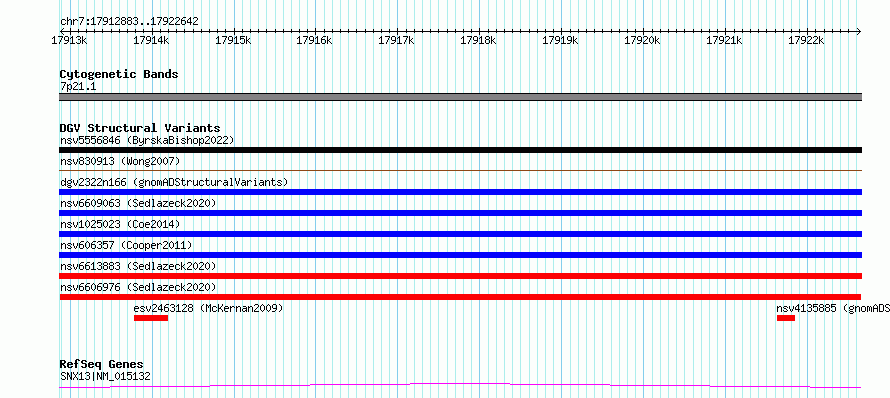Screen dimensions: 890x398
Task: Open nsv830913 (Wong2007) variant label
Action: pos(120,161)
